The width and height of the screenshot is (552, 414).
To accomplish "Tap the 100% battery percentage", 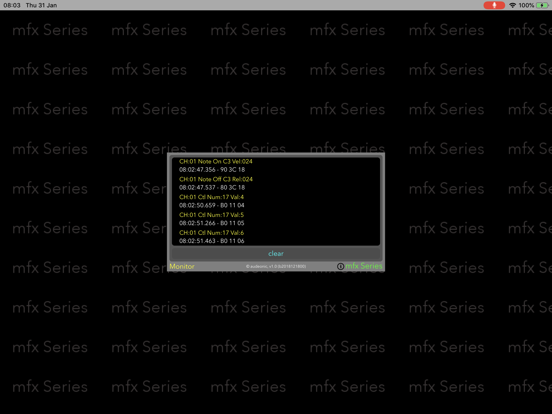I will pos(526,5).
